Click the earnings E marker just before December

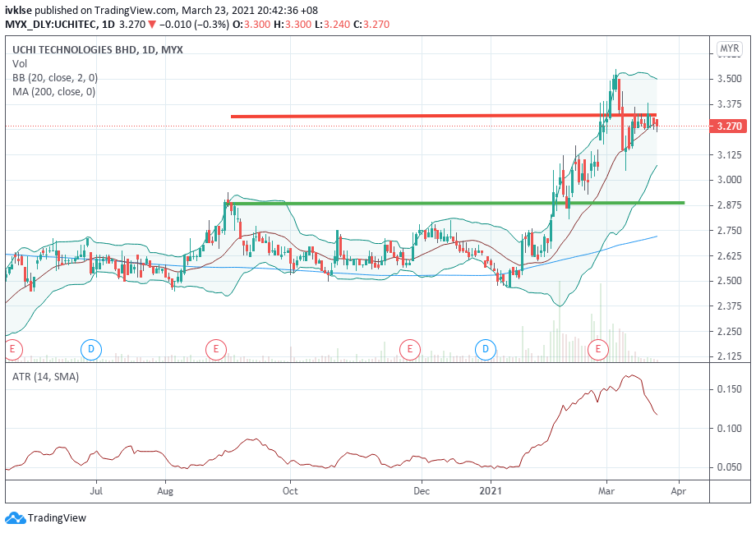(x=410, y=349)
